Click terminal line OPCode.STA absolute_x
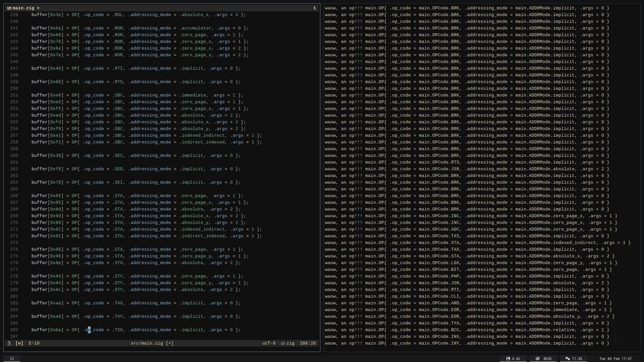This screenshot has width=644, height=362. coord(470,256)
